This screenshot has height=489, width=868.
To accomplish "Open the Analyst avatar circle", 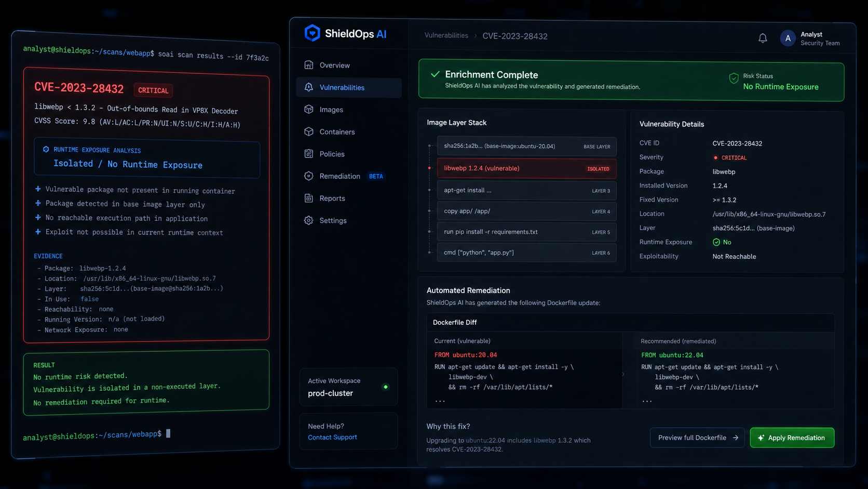I will pyautogui.click(x=788, y=38).
